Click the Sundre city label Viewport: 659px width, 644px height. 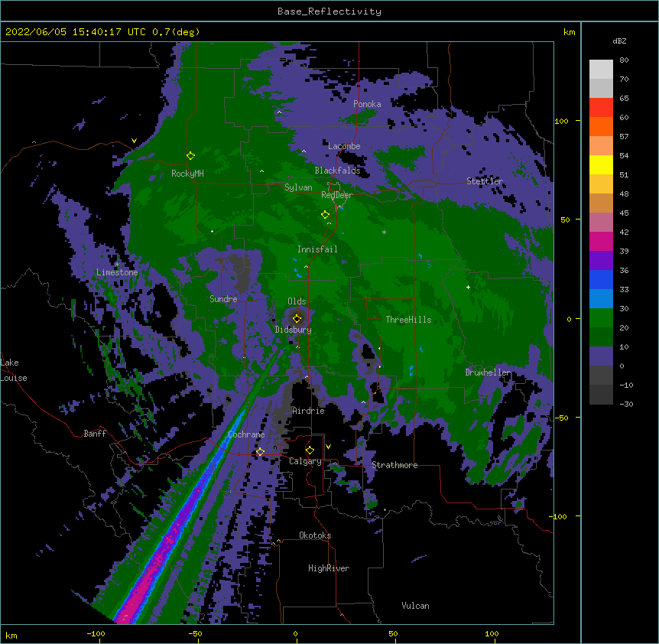point(223,299)
